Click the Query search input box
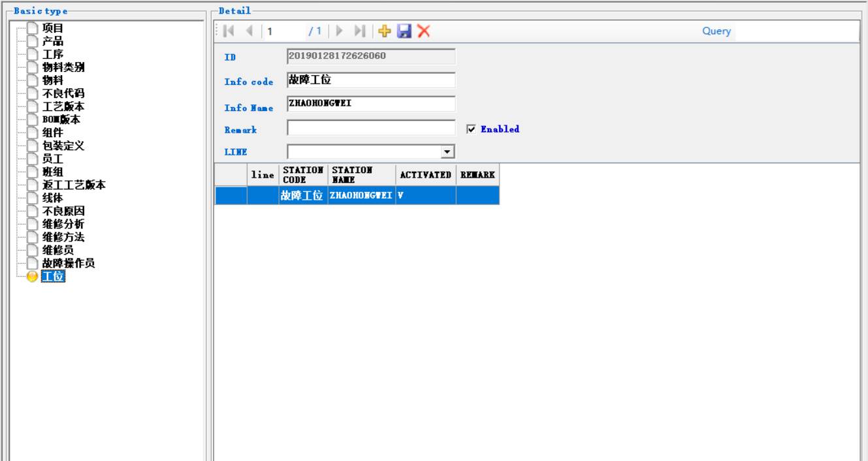868x461 pixels. (796, 31)
